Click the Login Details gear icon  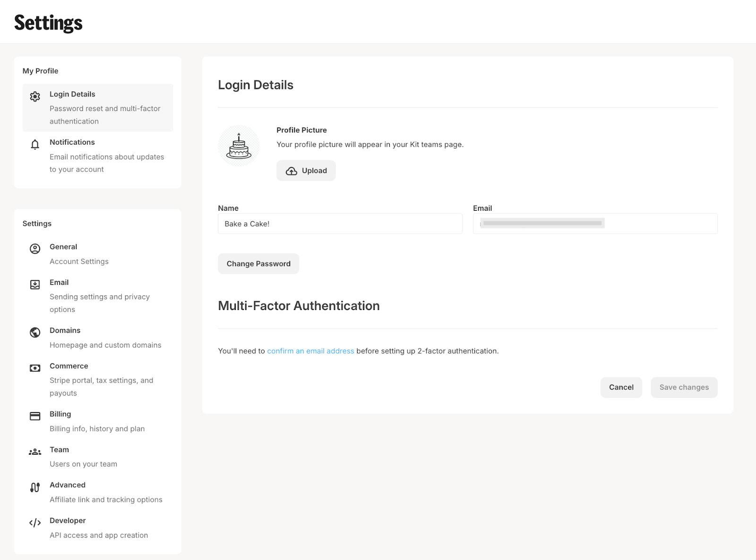[x=35, y=96]
